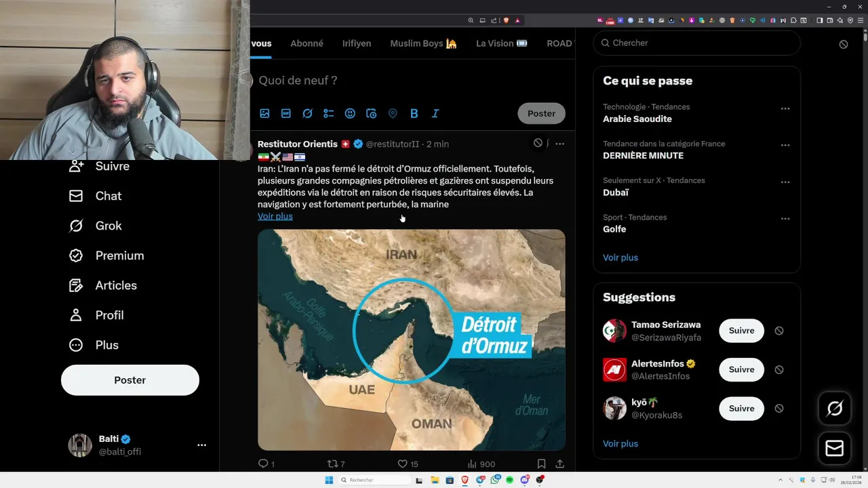Click the Brave Shields lion icon
868x488 pixels.
tap(507, 20)
